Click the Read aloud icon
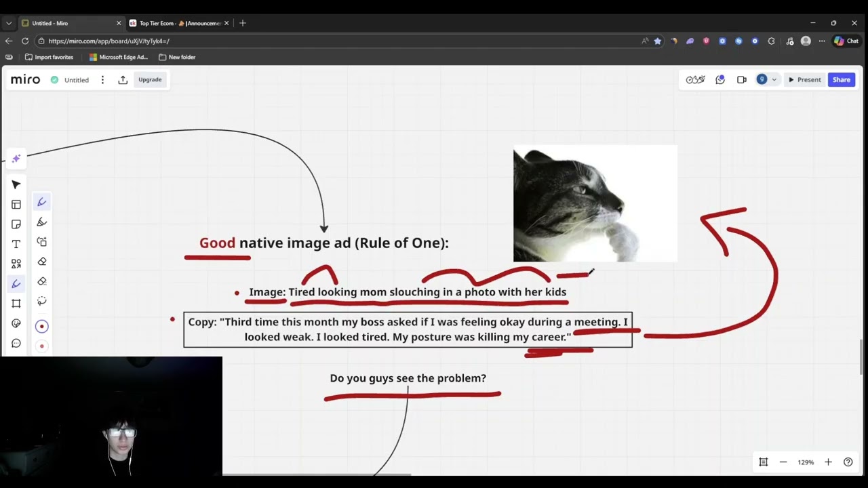Screen dimensions: 868x488 pos(645,41)
